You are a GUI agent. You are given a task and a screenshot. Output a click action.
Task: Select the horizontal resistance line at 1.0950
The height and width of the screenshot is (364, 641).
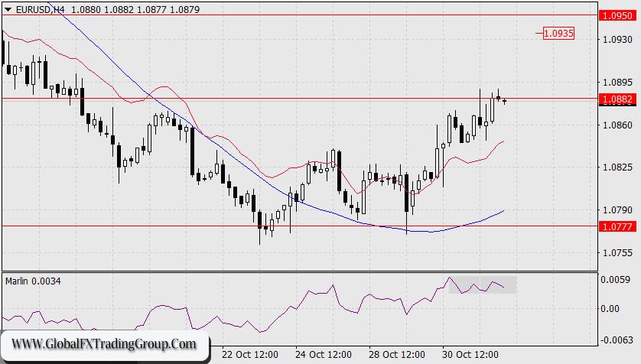pyautogui.click(x=300, y=15)
